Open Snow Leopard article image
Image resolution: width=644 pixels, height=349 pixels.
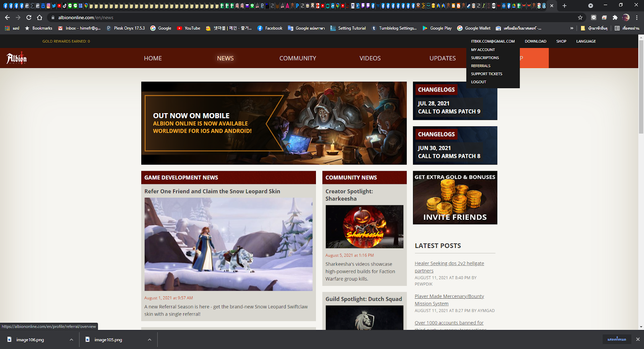[x=228, y=244]
